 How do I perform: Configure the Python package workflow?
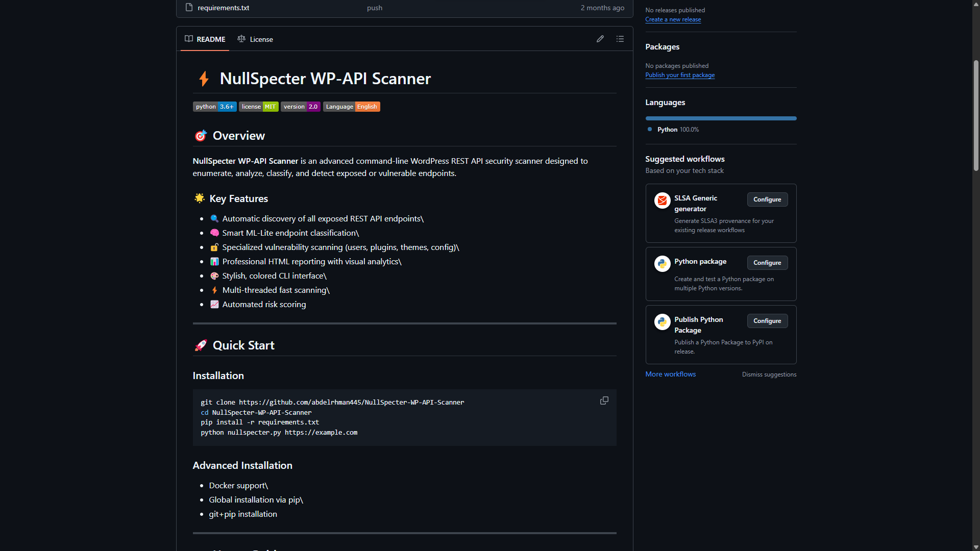click(x=767, y=263)
